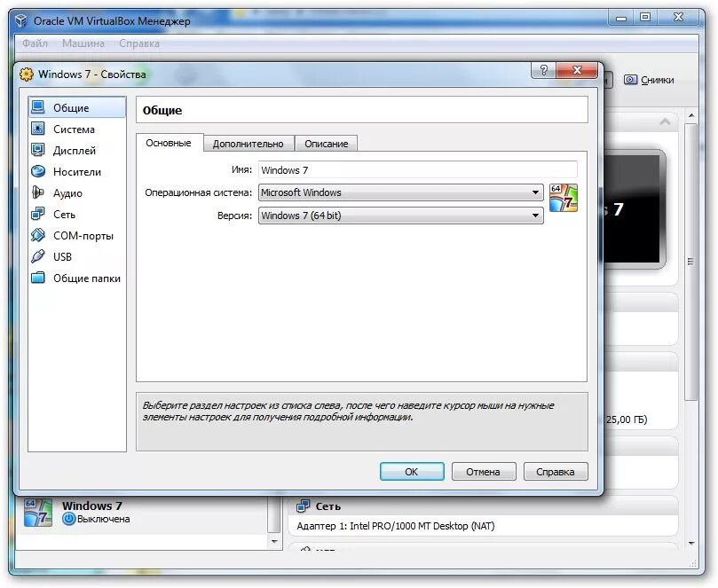Open the USB settings icon
Image resolution: width=718 pixels, height=588 pixels.
(38, 256)
